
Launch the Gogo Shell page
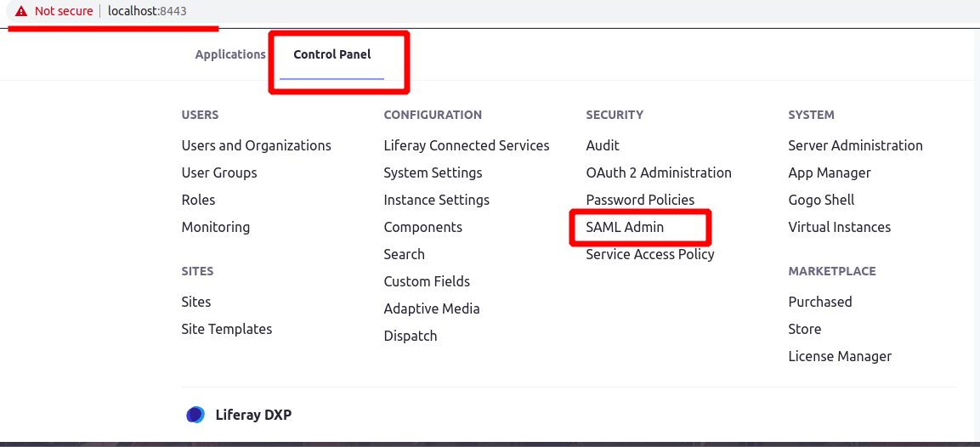[821, 200]
